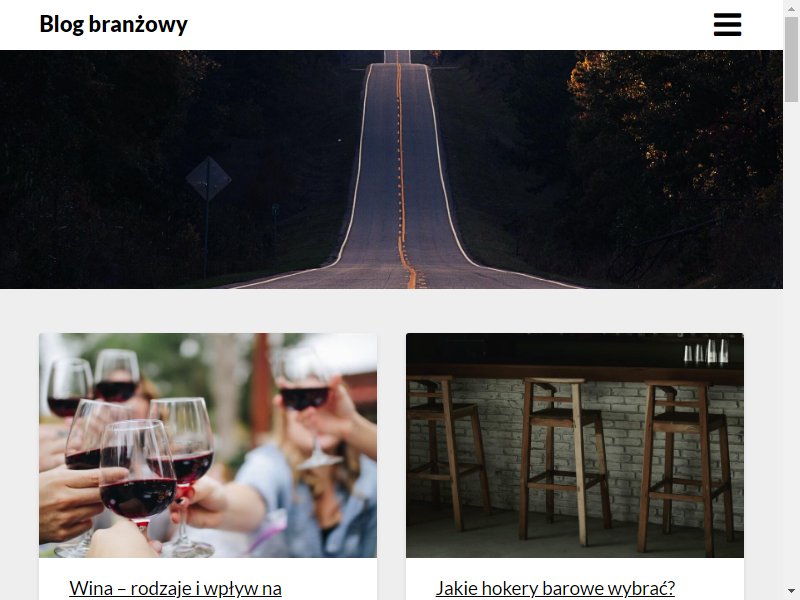Click the diamond road sign in banner photo

(x=208, y=179)
